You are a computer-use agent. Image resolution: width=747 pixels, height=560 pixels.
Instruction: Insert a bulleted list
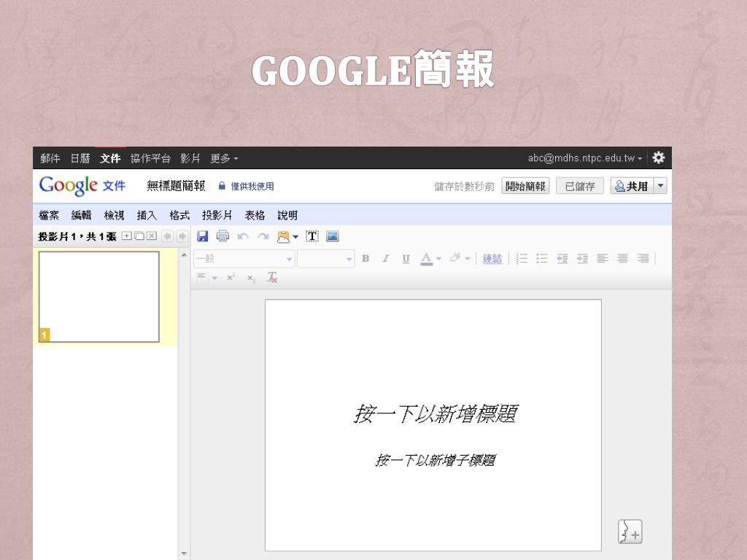[542, 259]
